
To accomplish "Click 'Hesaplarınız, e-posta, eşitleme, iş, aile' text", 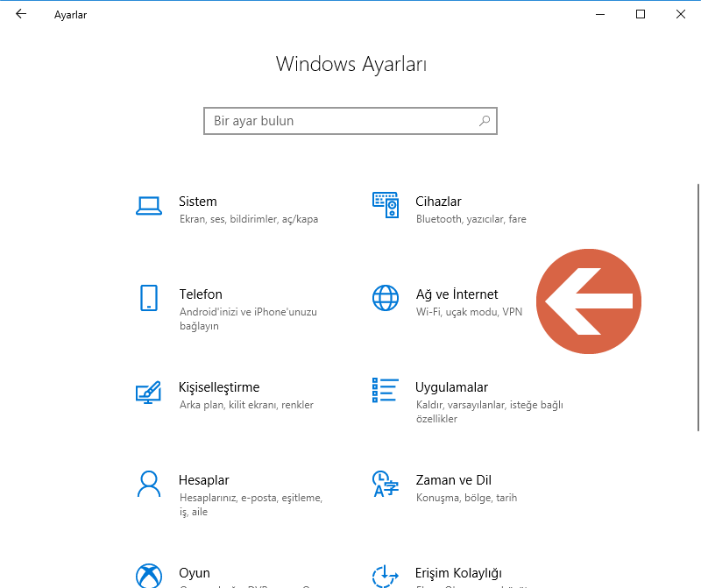I will (x=251, y=505).
